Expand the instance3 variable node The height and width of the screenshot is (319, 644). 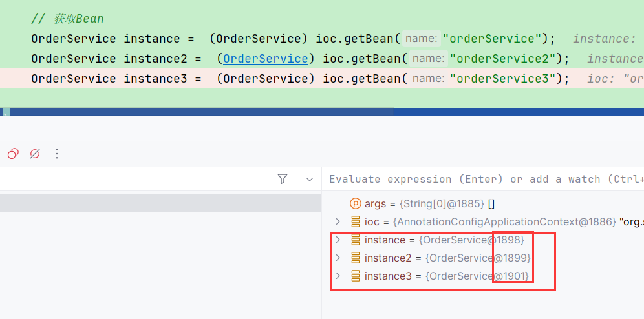[338, 276]
